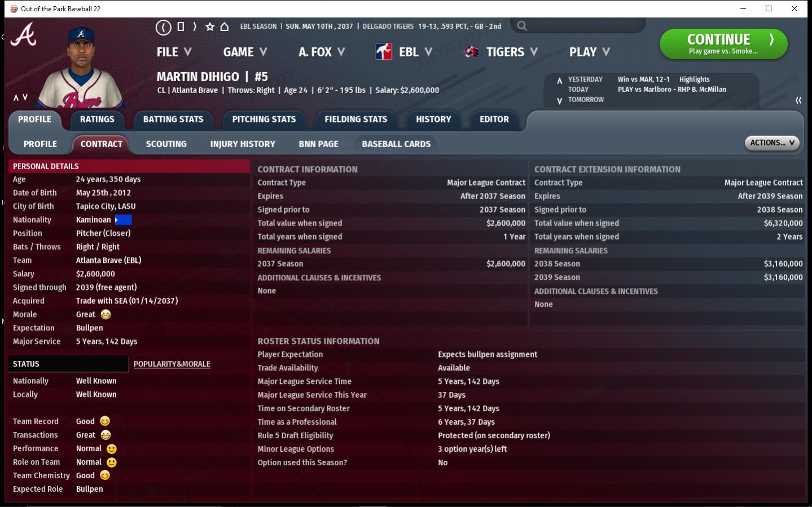Image resolution: width=812 pixels, height=507 pixels.
Task: Select the SCOUTING sub-tab
Action: coord(166,144)
